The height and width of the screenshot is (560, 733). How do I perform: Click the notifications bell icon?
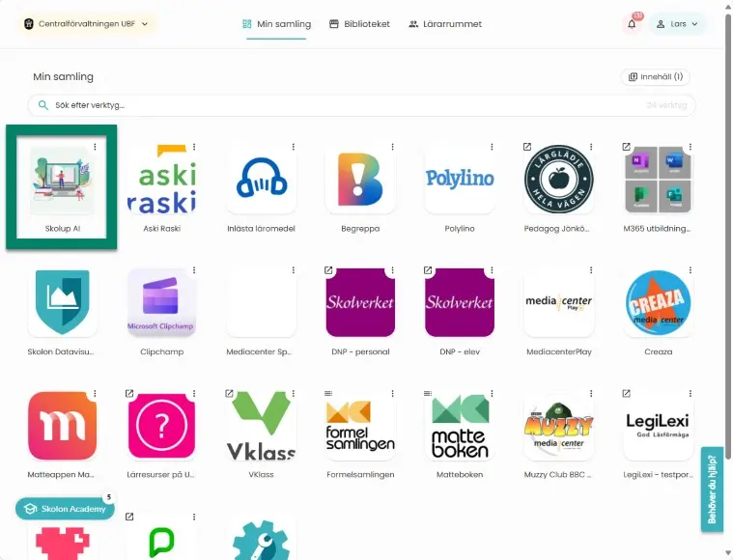(x=632, y=24)
